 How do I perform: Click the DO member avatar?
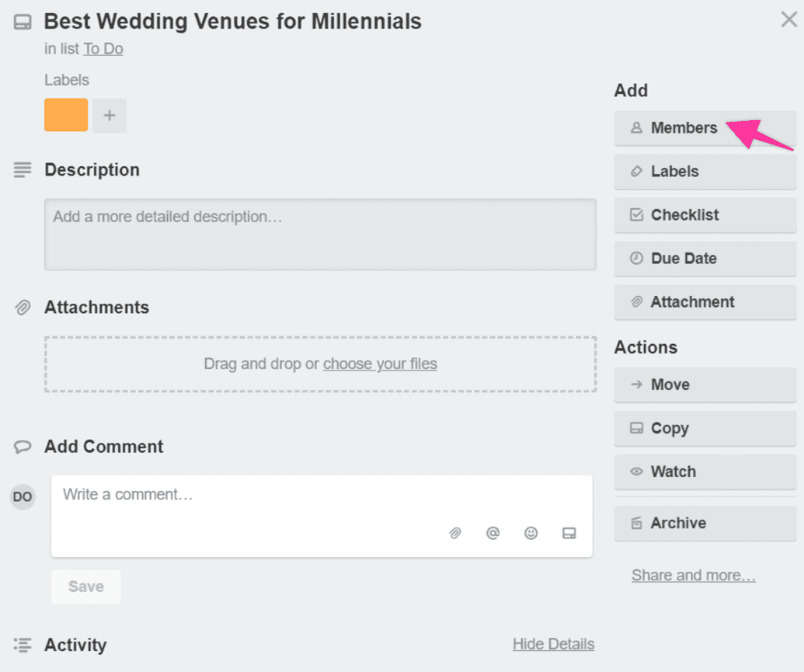(23, 496)
